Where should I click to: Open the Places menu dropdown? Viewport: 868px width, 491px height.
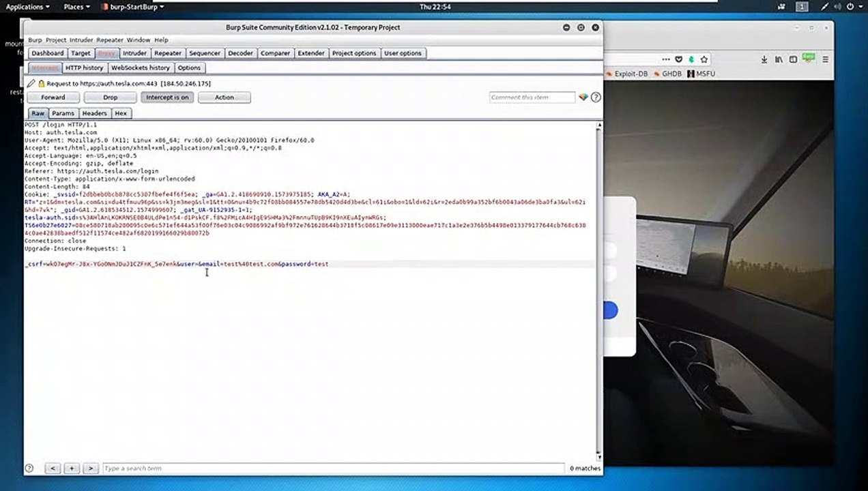click(76, 7)
